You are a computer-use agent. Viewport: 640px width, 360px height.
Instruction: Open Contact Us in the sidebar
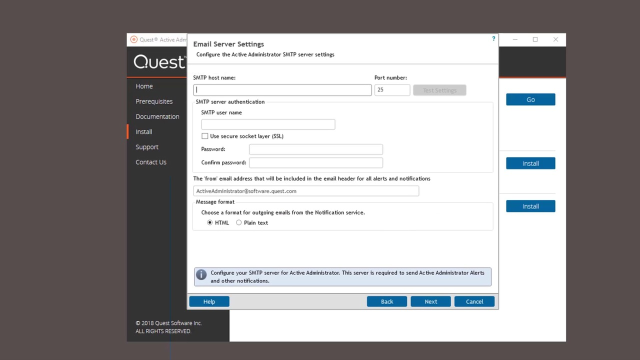tap(151, 162)
